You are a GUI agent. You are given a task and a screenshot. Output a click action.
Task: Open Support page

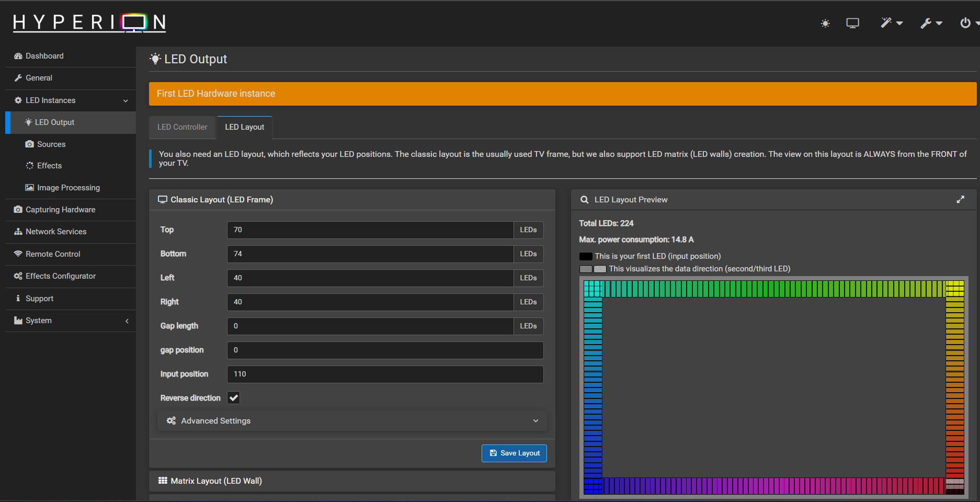71,299
